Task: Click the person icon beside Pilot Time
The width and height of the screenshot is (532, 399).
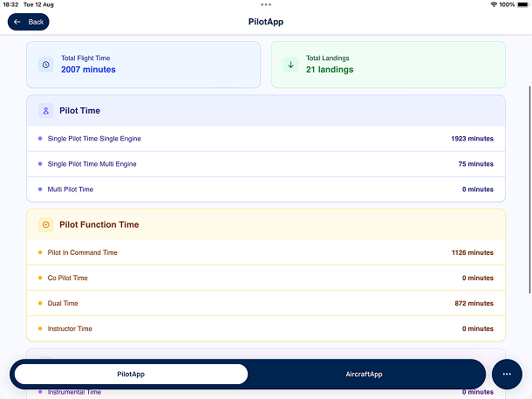Action: coord(46,111)
